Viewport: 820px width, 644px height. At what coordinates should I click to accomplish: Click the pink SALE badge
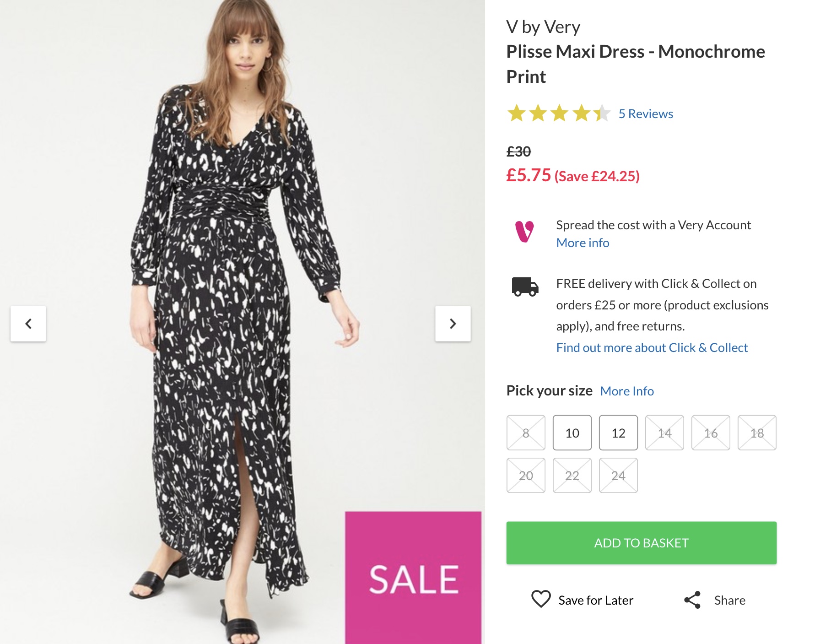click(x=413, y=578)
